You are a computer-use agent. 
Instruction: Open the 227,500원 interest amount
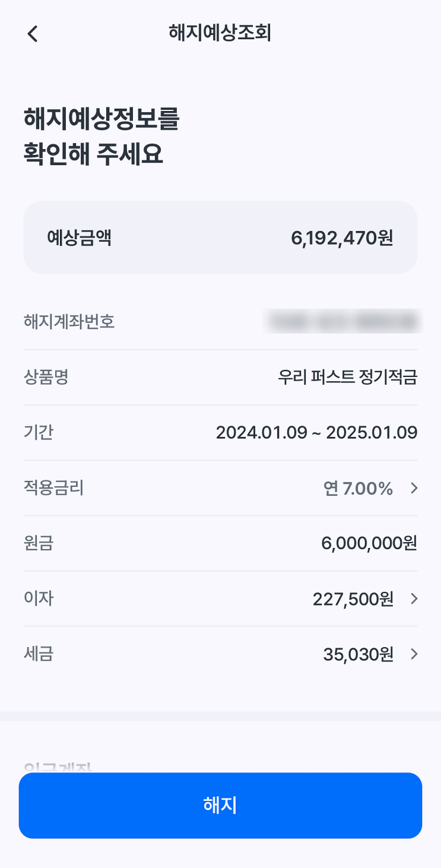tap(353, 599)
